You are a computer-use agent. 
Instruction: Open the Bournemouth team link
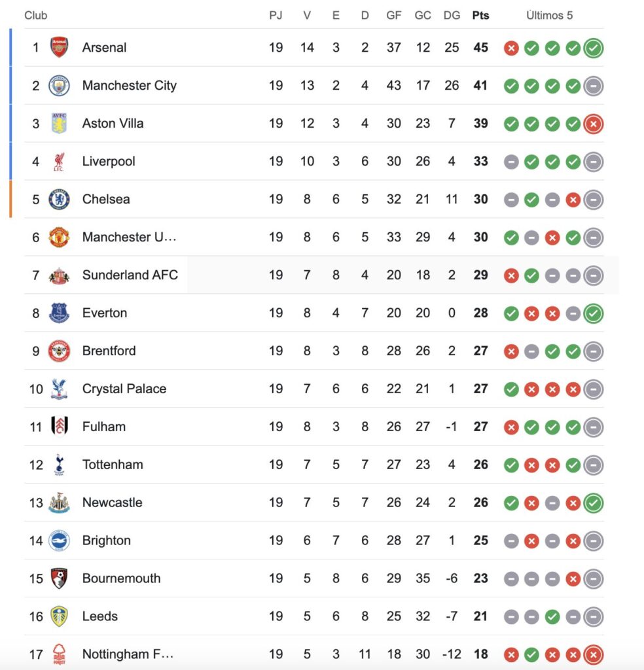click(x=121, y=579)
